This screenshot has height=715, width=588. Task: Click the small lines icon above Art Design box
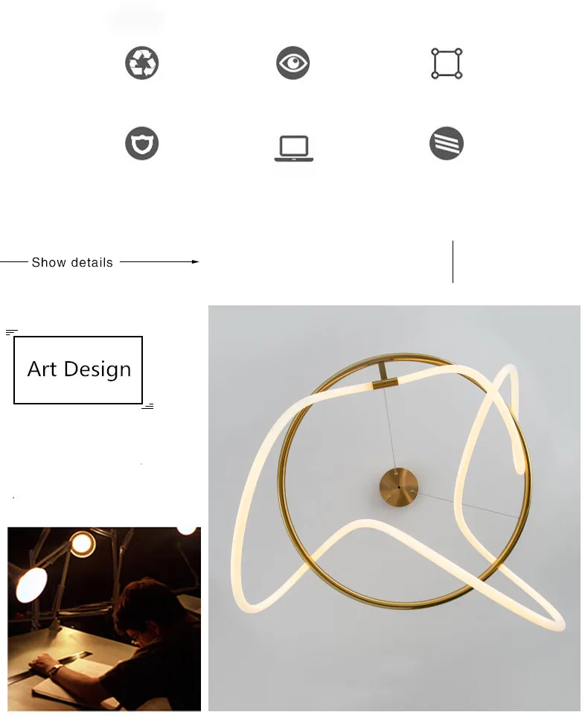[11, 332]
